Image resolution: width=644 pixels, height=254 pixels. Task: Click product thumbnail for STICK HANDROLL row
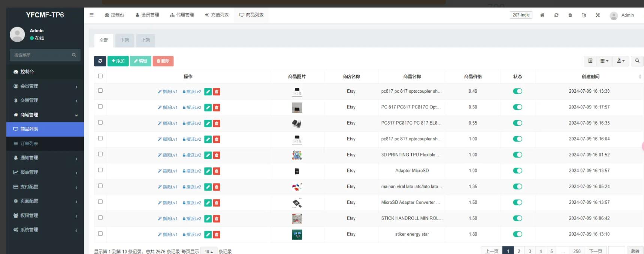click(297, 218)
